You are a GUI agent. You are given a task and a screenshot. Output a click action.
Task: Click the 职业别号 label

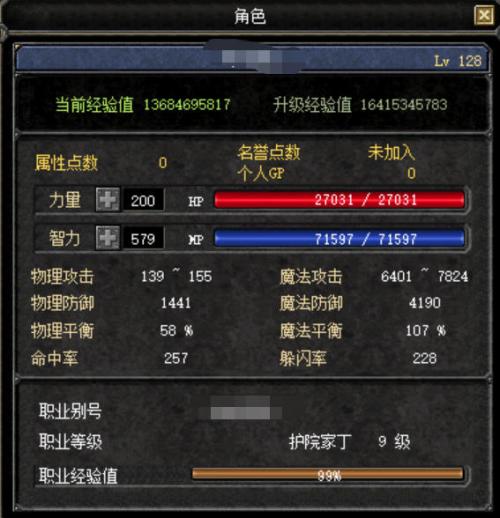70,411
